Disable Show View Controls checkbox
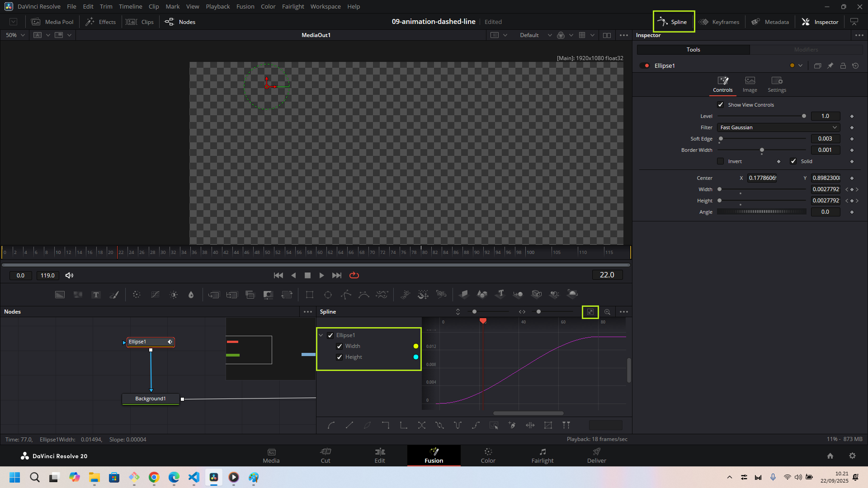This screenshot has width=868, height=488. pyautogui.click(x=721, y=105)
